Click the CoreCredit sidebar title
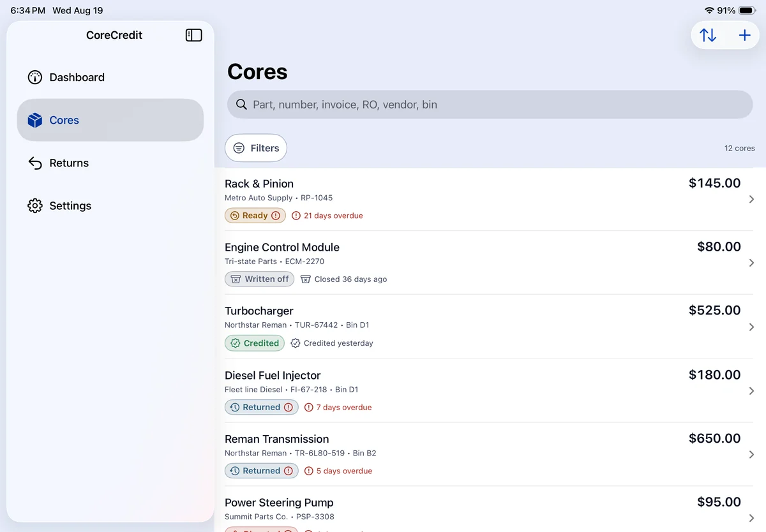Viewport: 766px width, 532px height. point(114,35)
